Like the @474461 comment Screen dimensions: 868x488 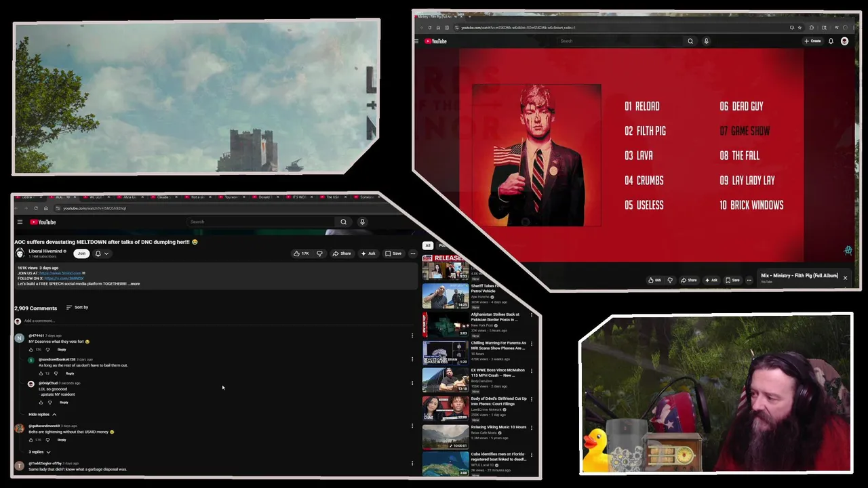coord(31,349)
